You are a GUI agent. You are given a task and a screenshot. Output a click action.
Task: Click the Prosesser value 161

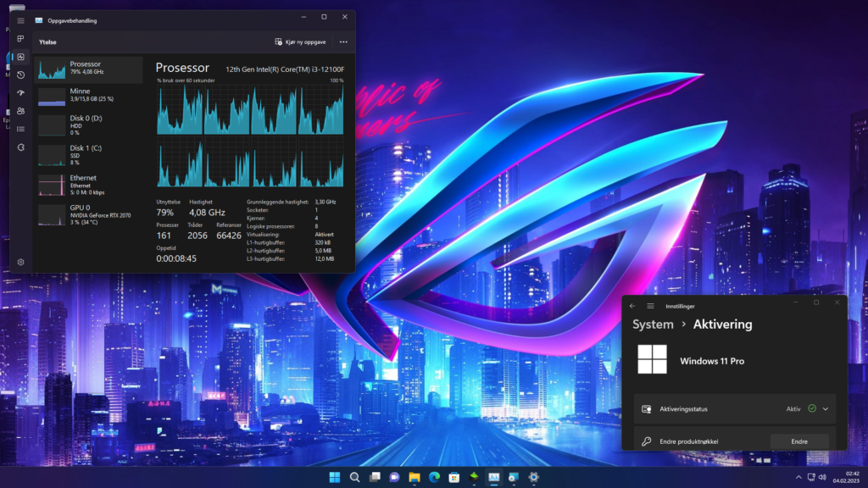pyautogui.click(x=164, y=236)
